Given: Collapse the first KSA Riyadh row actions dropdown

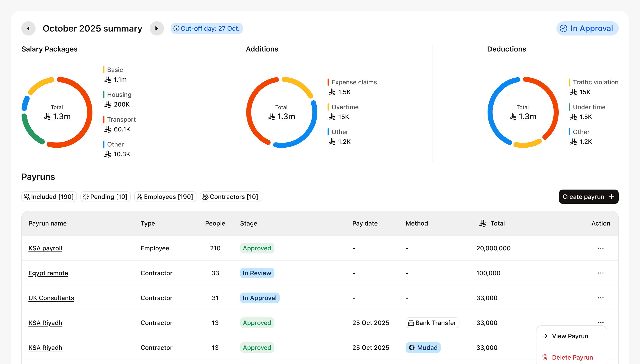Looking at the screenshot, I should click(601, 322).
